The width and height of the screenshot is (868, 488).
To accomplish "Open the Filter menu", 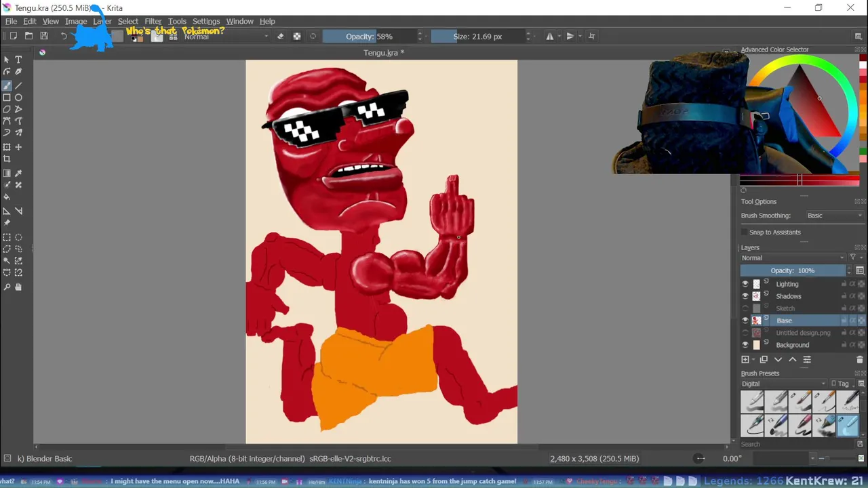I will 153,21.
